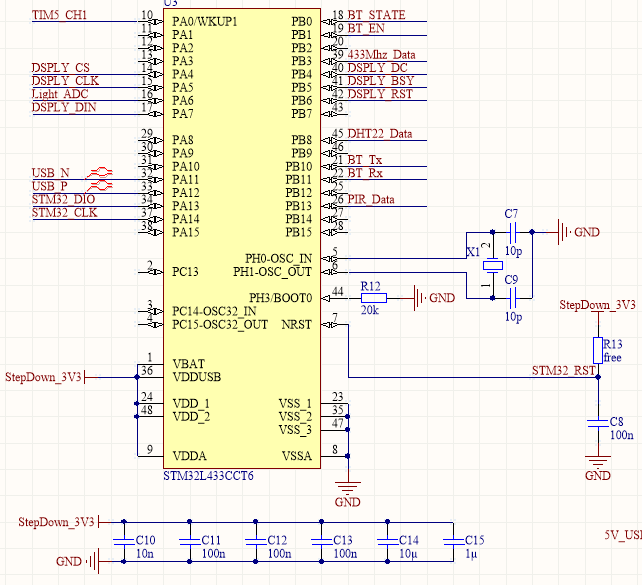Click the STM32L433CCT6 part name text
This screenshot has height=585, width=642.
(x=208, y=476)
